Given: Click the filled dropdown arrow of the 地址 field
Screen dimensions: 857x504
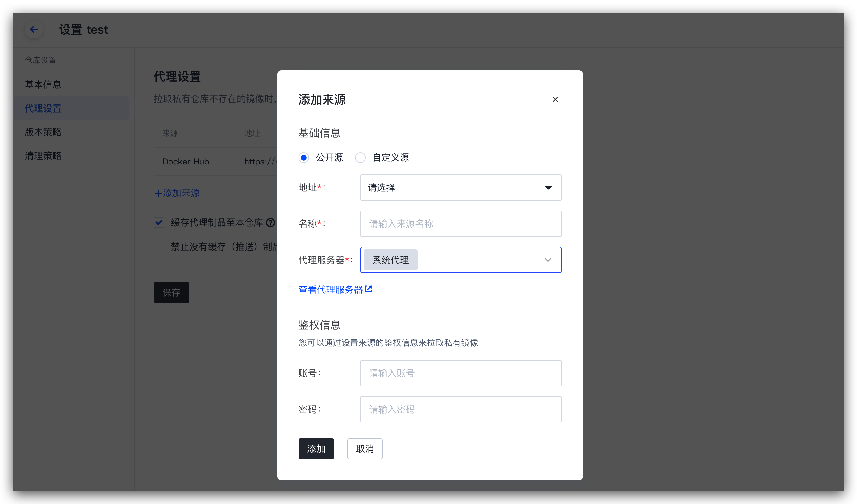Looking at the screenshot, I should [x=548, y=188].
